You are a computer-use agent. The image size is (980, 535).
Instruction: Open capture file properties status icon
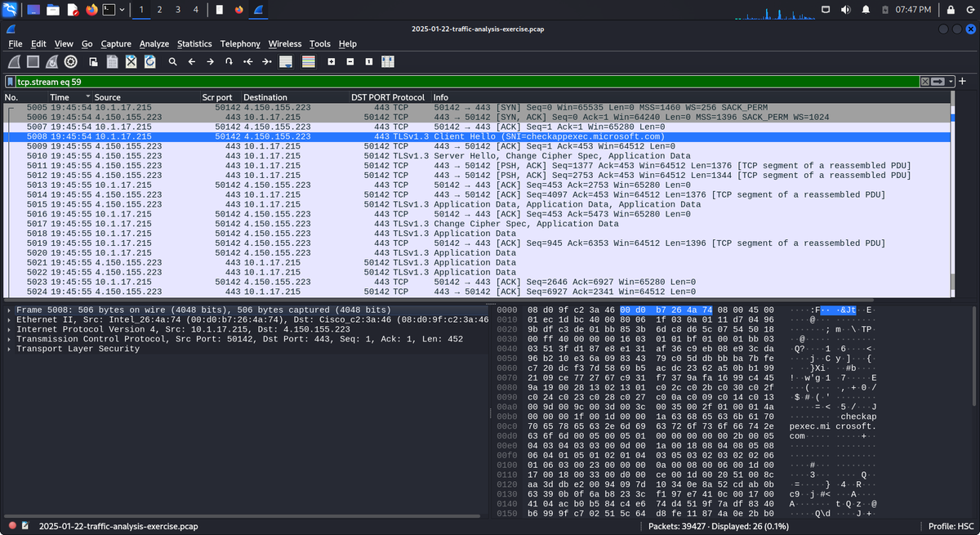pos(25,527)
